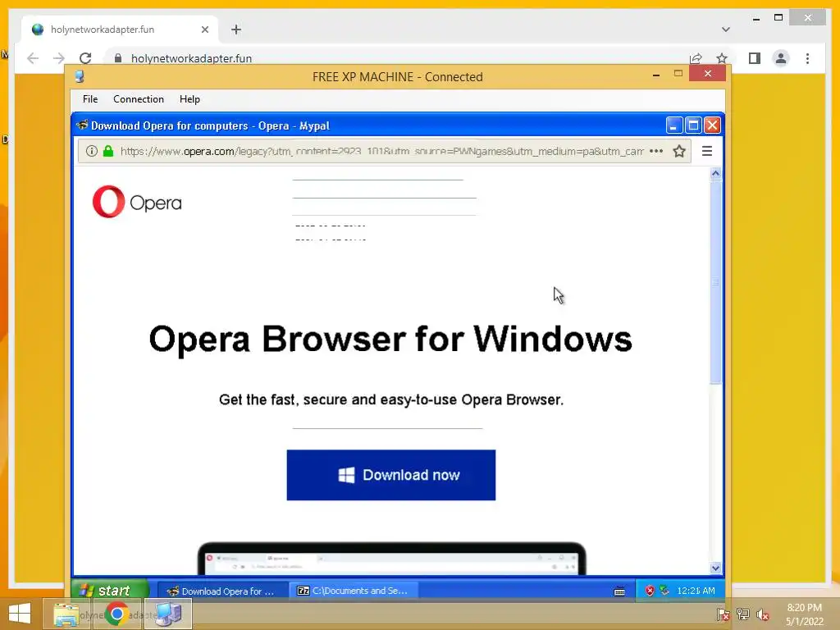
Task: Select the holynetworkadapter.fun tab
Action: click(120, 30)
